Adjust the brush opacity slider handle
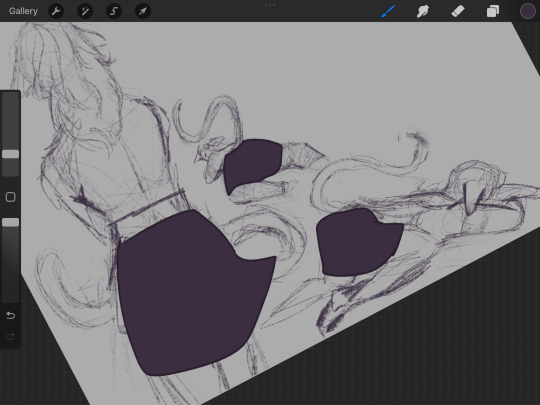This screenshot has width=540, height=405. tap(11, 222)
